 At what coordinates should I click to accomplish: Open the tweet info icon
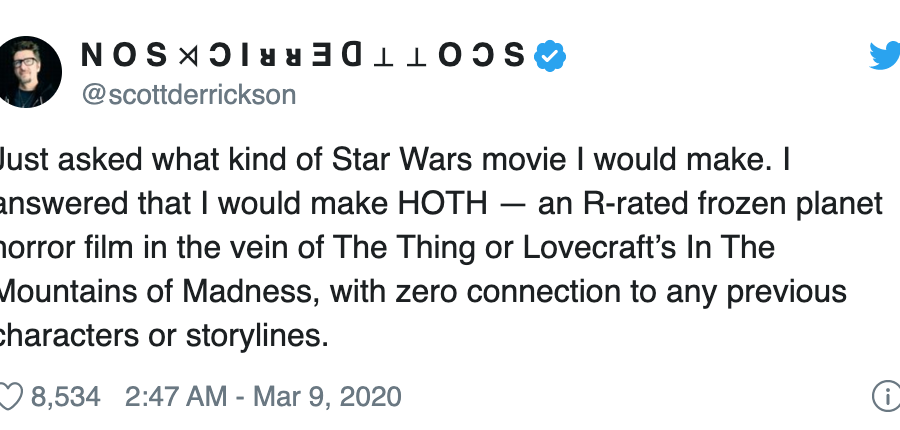click(886, 397)
